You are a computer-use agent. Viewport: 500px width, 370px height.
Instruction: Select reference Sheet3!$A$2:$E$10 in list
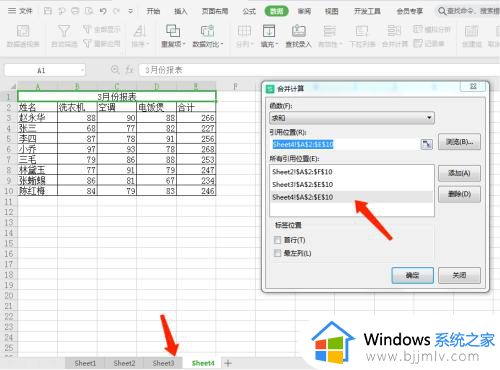[352, 184]
